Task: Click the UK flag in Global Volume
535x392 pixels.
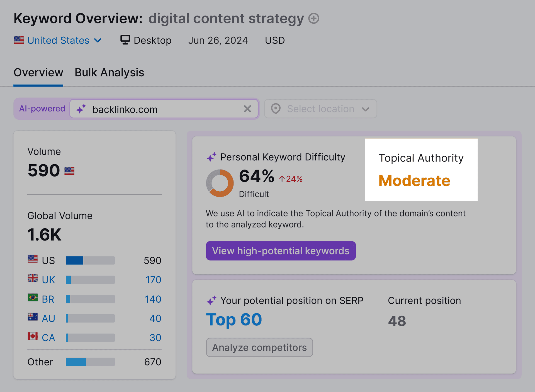Action: click(x=33, y=278)
